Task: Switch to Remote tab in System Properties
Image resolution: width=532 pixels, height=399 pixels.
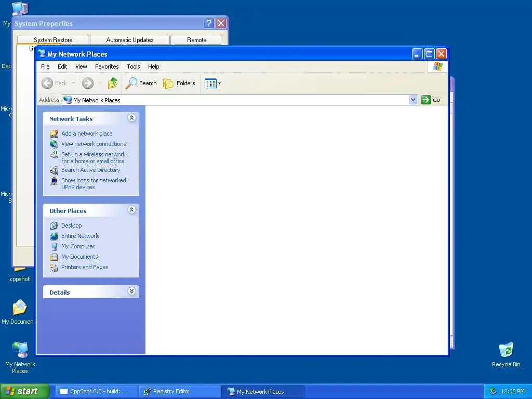Action: (x=196, y=39)
